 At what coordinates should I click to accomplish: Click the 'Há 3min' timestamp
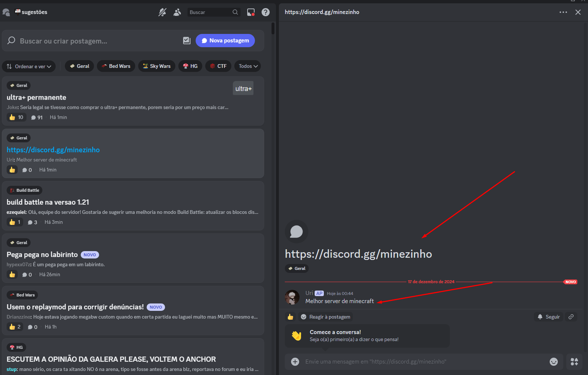(x=54, y=222)
